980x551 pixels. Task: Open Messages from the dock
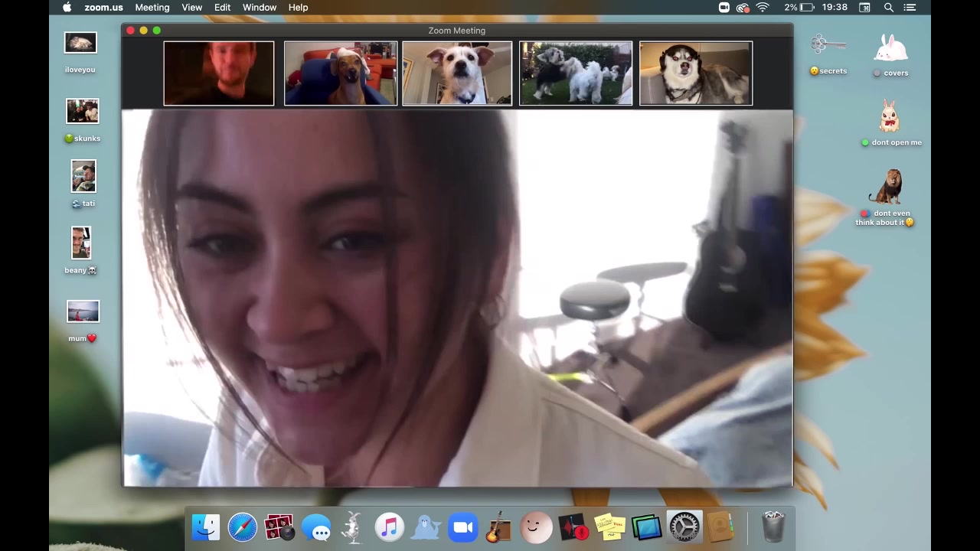tap(316, 527)
